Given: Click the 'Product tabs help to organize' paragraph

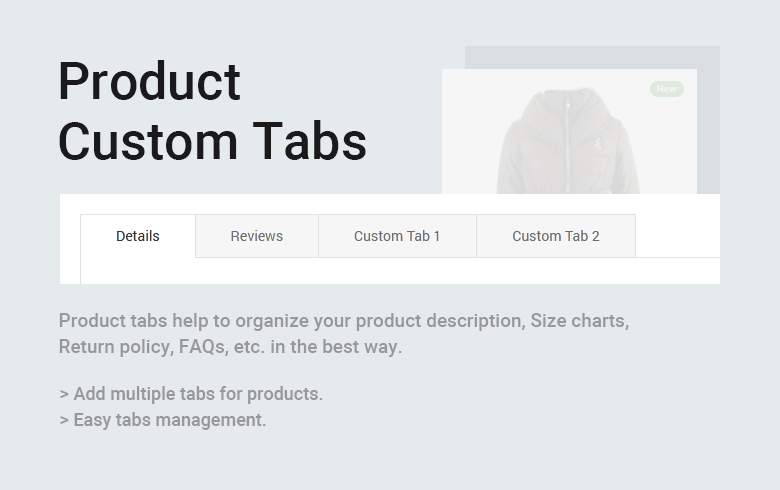Looking at the screenshot, I should pos(344,333).
